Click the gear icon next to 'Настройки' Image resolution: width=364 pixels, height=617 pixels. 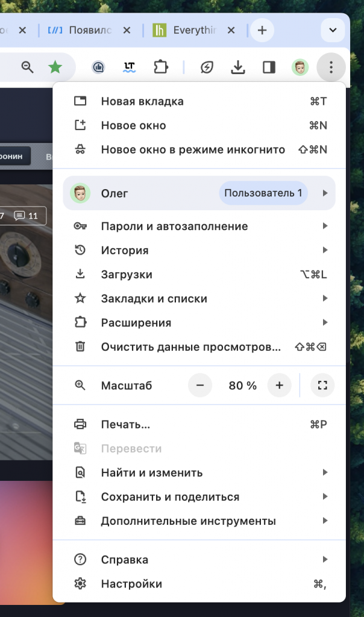[x=80, y=583]
